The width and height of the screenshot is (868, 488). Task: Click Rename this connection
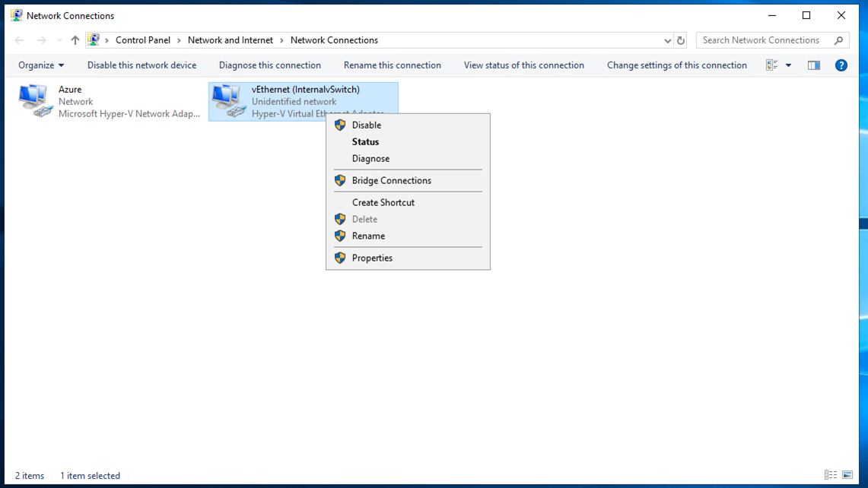click(393, 65)
